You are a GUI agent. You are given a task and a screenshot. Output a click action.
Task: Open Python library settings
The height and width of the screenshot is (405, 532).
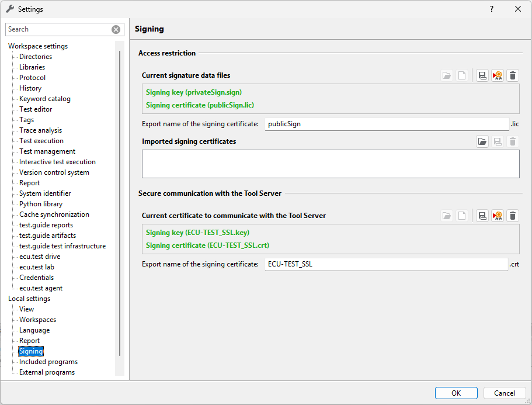pos(41,204)
